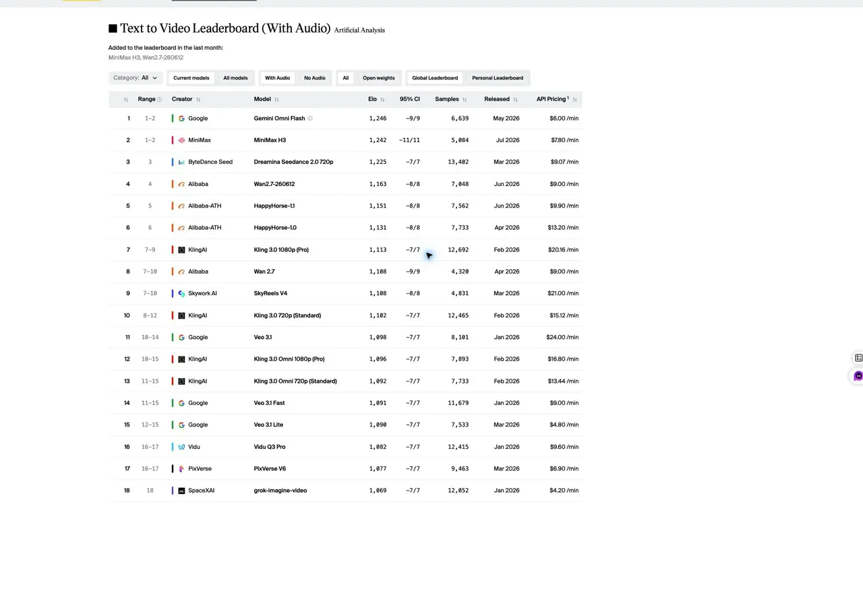The width and height of the screenshot is (863, 616).
Task: Open the Gemini Omni Flash model
Action: (279, 119)
